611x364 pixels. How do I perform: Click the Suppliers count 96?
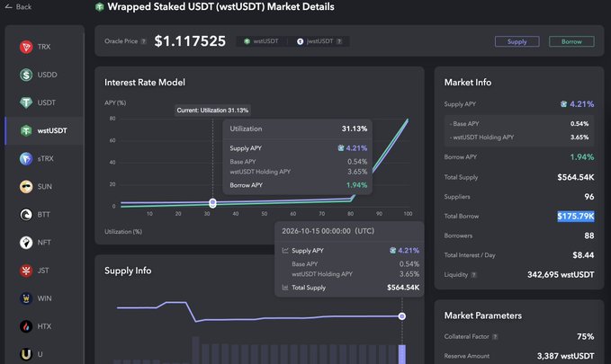[x=589, y=197]
